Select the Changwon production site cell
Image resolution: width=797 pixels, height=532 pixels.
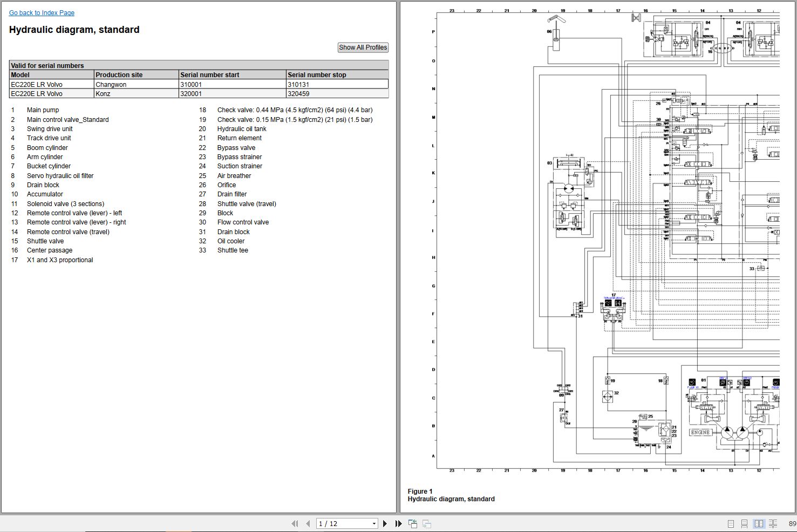pyautogui.click(x=137, y=84)
